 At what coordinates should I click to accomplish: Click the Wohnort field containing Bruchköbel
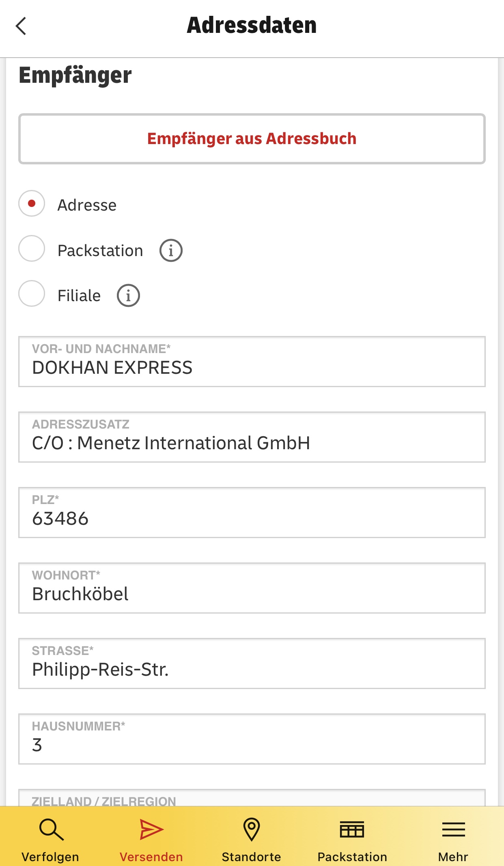tap(252, 588)
